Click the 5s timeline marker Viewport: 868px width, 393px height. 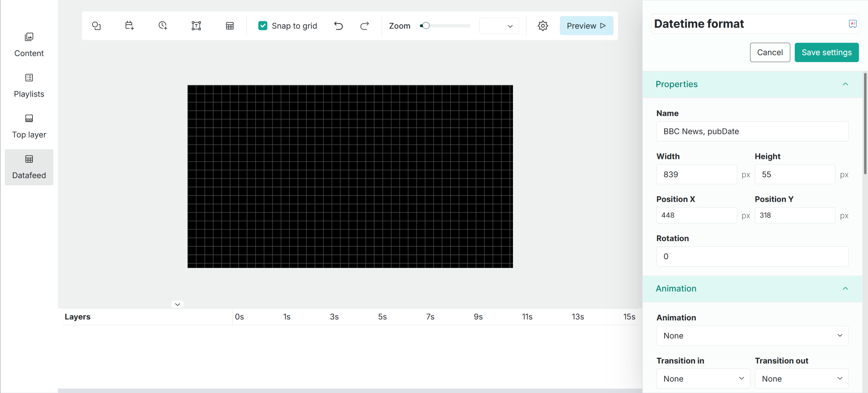pos(382,317)
